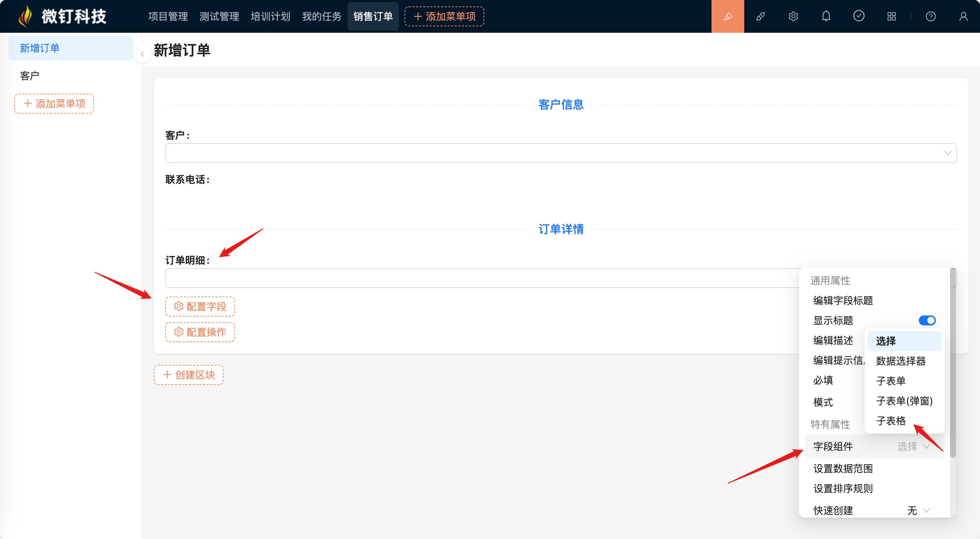
Task: Click the 创建区块 button
Action: pyautogui.click(x=188, y=375)
